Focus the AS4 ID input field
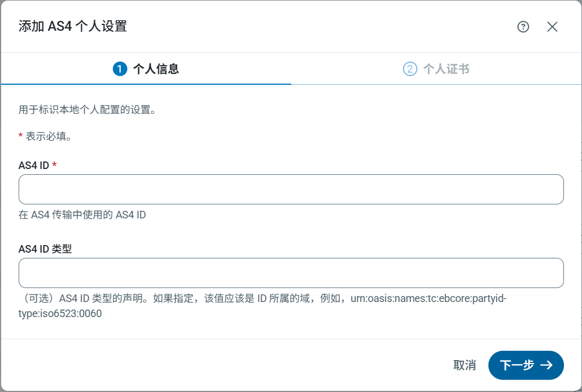Screen dimensions: 582x392 [291, 189]
